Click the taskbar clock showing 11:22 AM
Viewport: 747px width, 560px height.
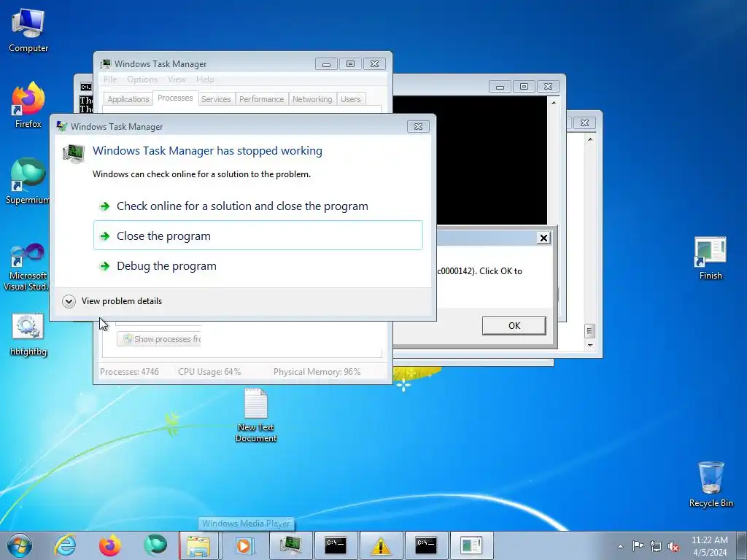[x=709, y=545]
